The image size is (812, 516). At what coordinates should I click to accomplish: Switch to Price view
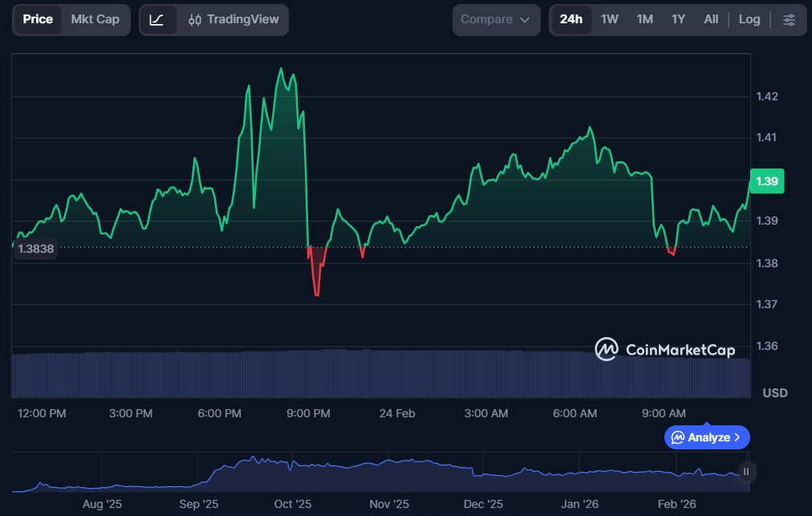38,20
